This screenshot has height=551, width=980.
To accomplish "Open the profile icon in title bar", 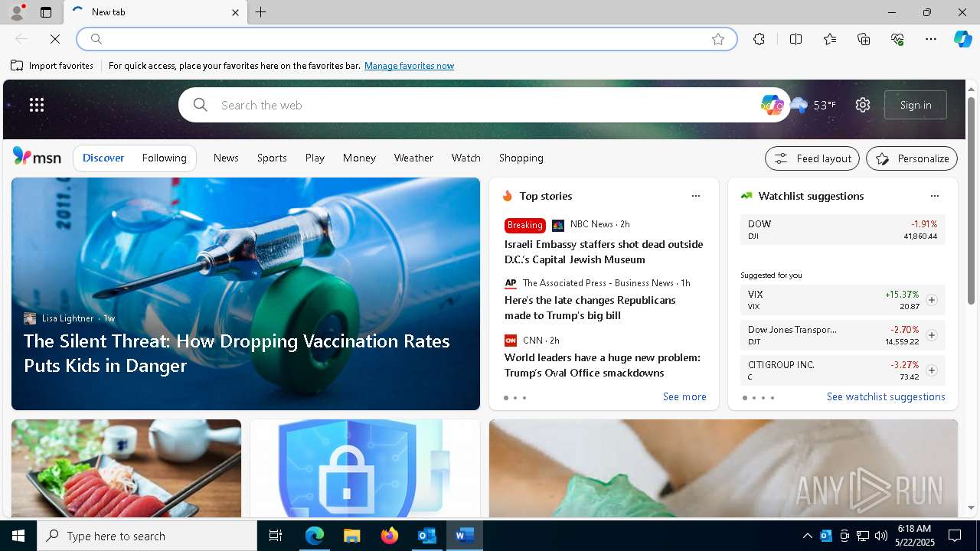I will point(16,12).
